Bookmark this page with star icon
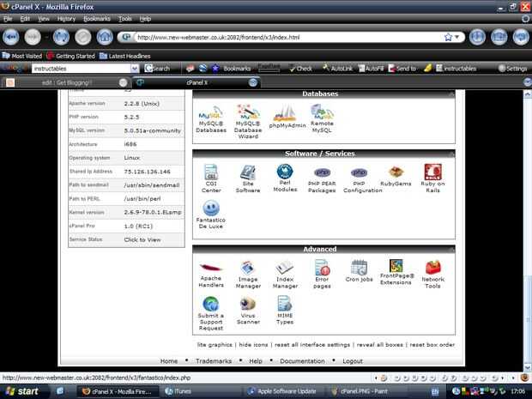The width and height of the screenshot is (532, 399). click(x=448, y=37)
